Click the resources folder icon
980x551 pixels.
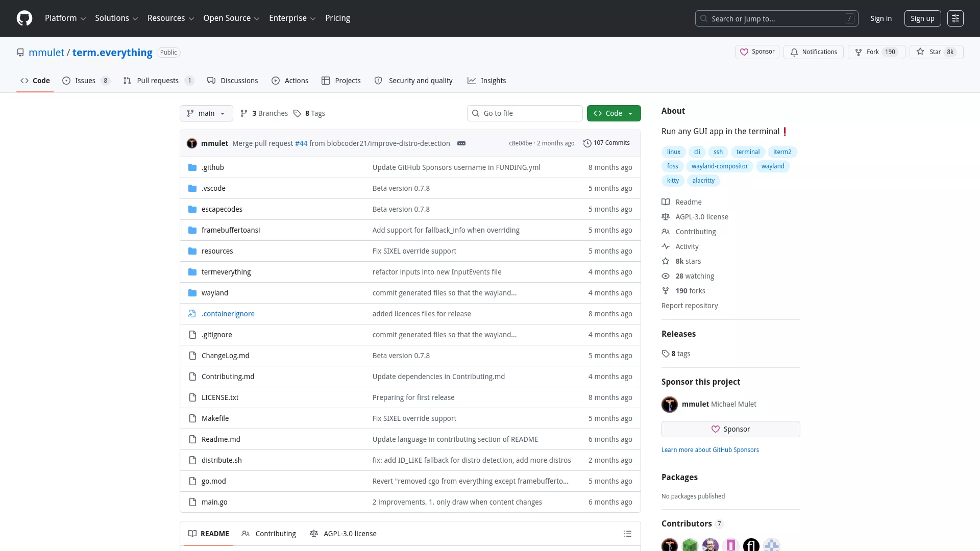click(x=192, y=251)
